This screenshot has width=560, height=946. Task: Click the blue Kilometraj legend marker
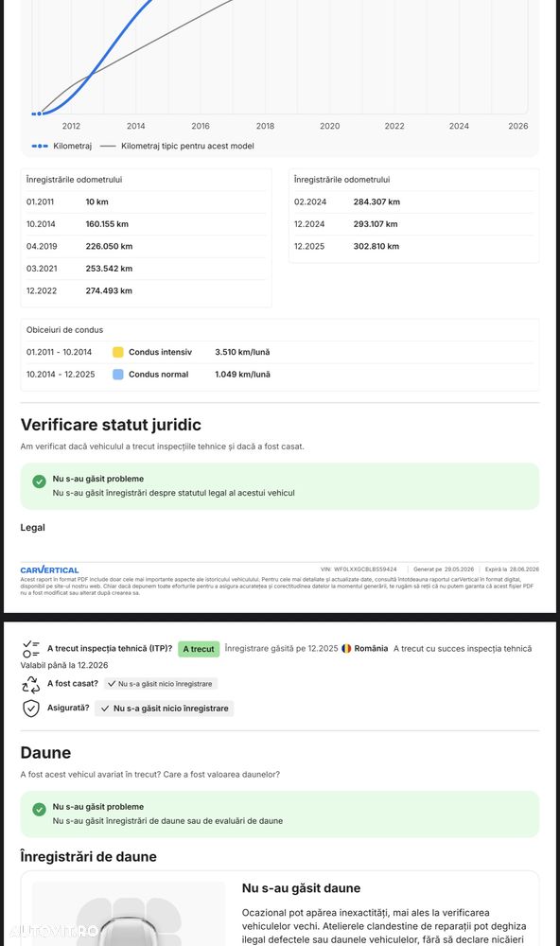pos(39,146)
